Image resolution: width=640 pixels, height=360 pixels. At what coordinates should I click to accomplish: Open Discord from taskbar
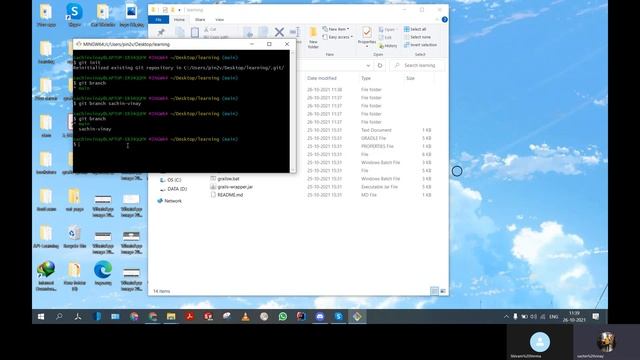coord(320,316)
